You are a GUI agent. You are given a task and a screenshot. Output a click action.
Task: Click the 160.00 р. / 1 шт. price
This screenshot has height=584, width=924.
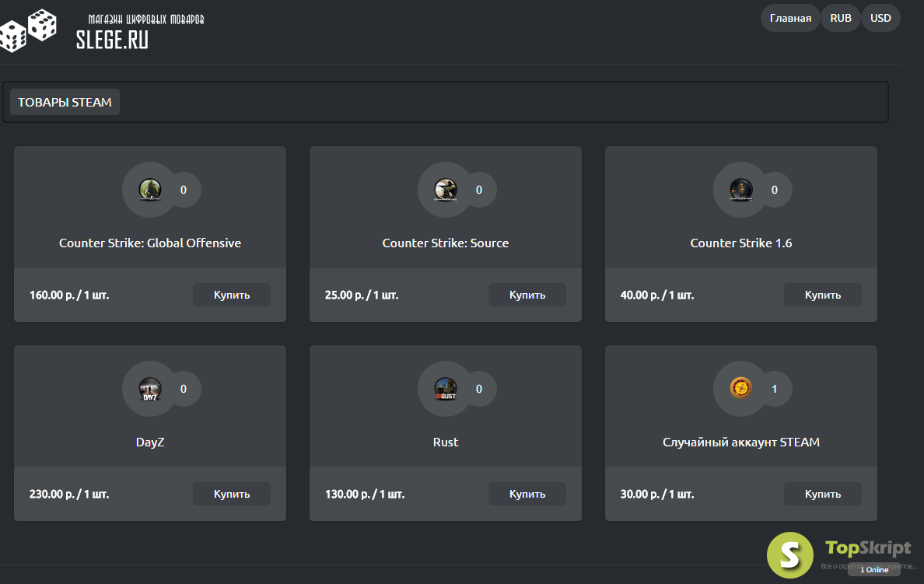click(x=69, y=295)
